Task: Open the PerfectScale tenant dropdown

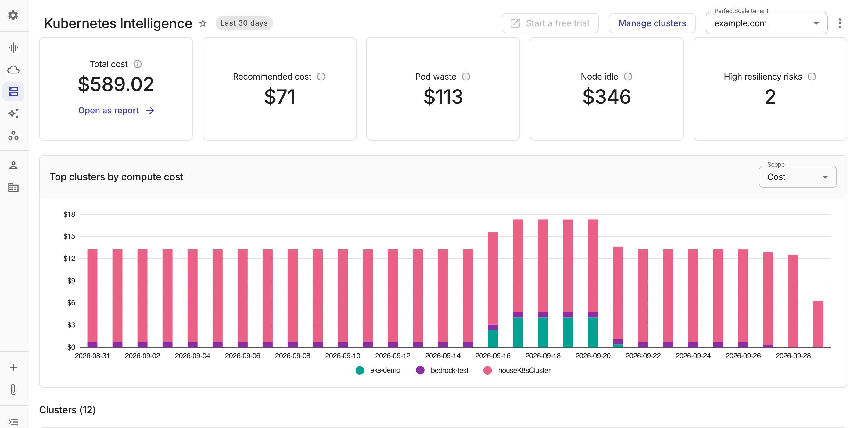Action: 766,23
